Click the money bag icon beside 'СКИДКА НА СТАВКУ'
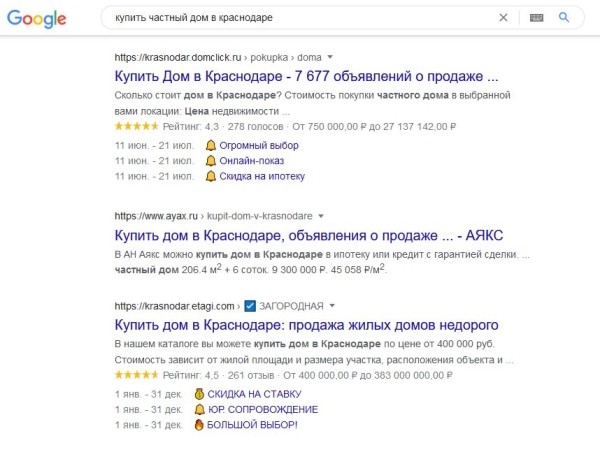Screen dimensions: 600x452 [x=199, y=394]
